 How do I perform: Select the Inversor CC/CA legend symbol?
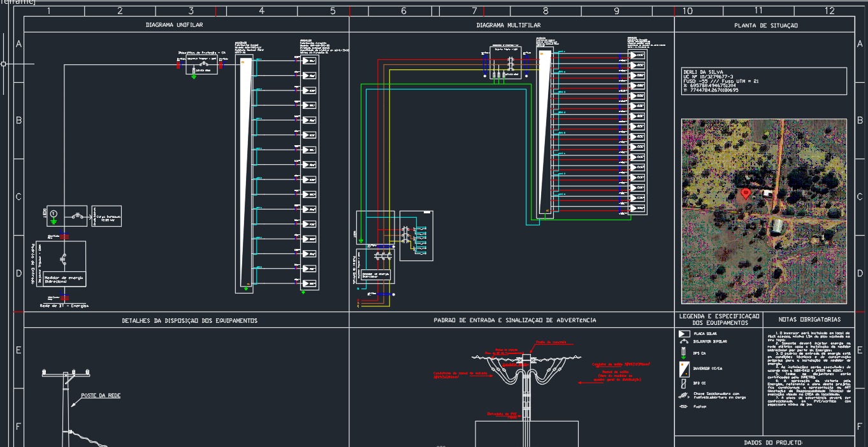coord(683,368)
